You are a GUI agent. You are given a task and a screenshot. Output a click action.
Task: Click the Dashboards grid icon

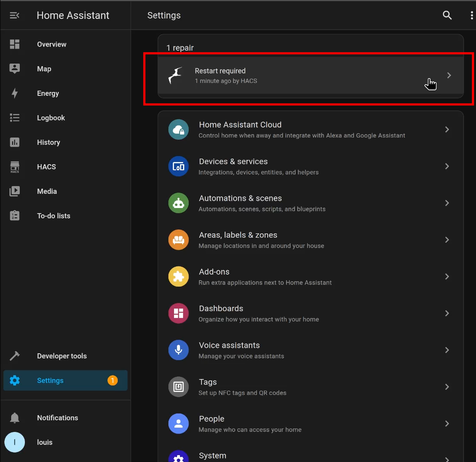coord(179,313)
